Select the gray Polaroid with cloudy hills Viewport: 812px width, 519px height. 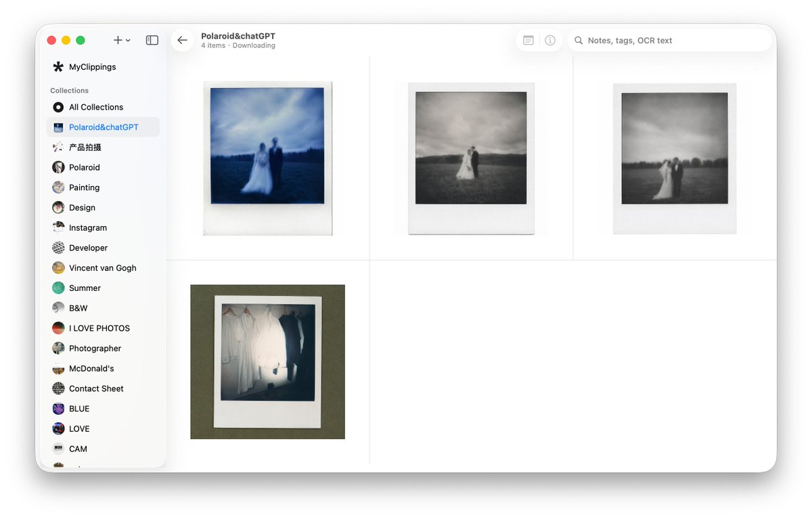point(471,158)
